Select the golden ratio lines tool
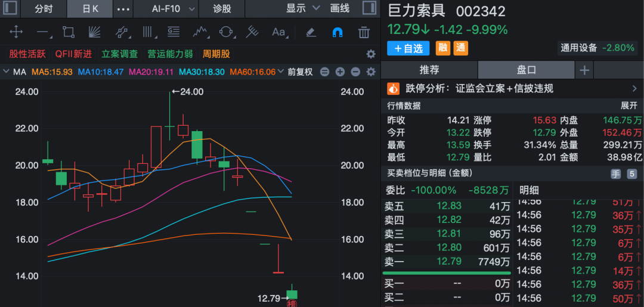Screen dimensions: 644x307 [174, 32]
